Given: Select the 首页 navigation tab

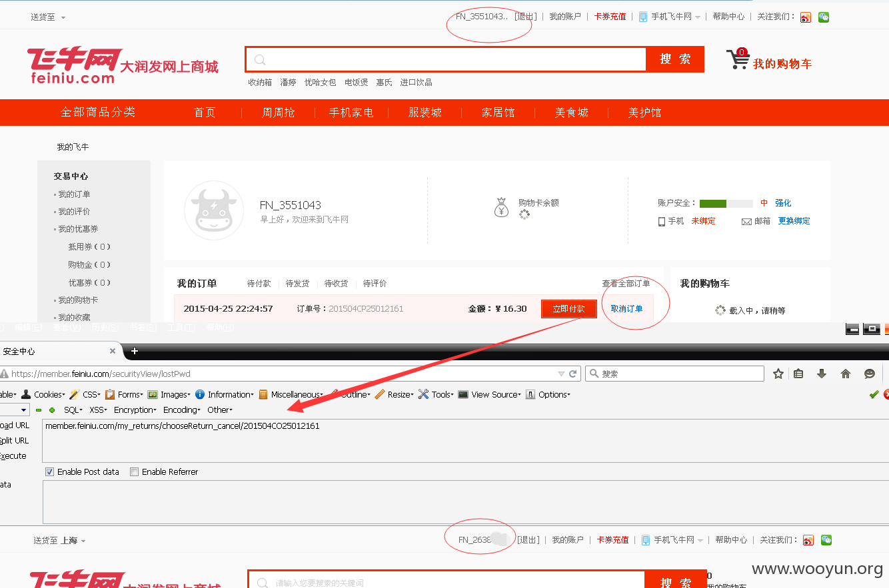Looking at the screenshot, I should click(x=205, y=113).
